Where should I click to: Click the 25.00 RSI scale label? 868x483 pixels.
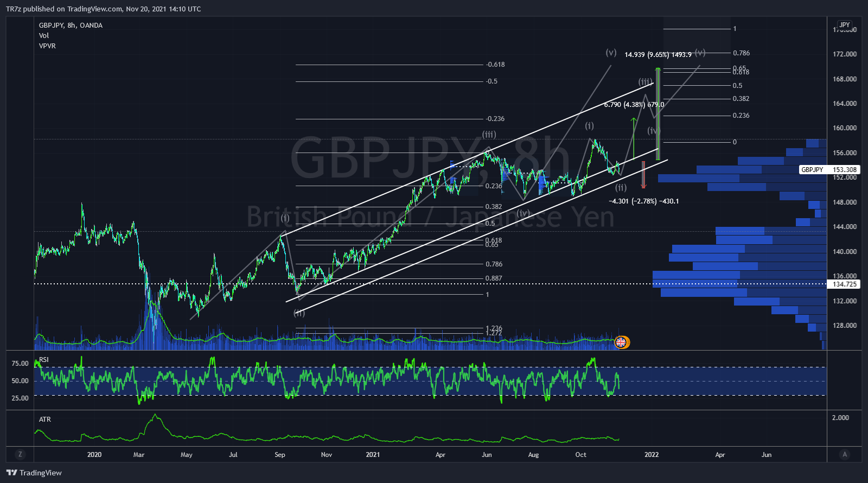[x=20, y=398]
